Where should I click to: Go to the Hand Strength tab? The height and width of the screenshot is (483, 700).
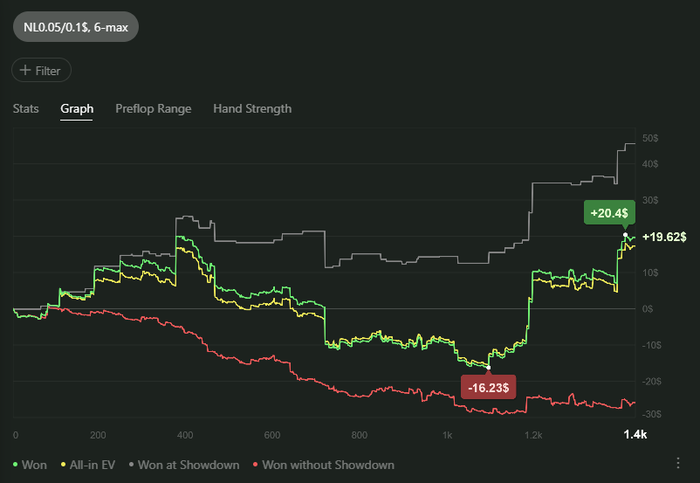pos(252,108)
